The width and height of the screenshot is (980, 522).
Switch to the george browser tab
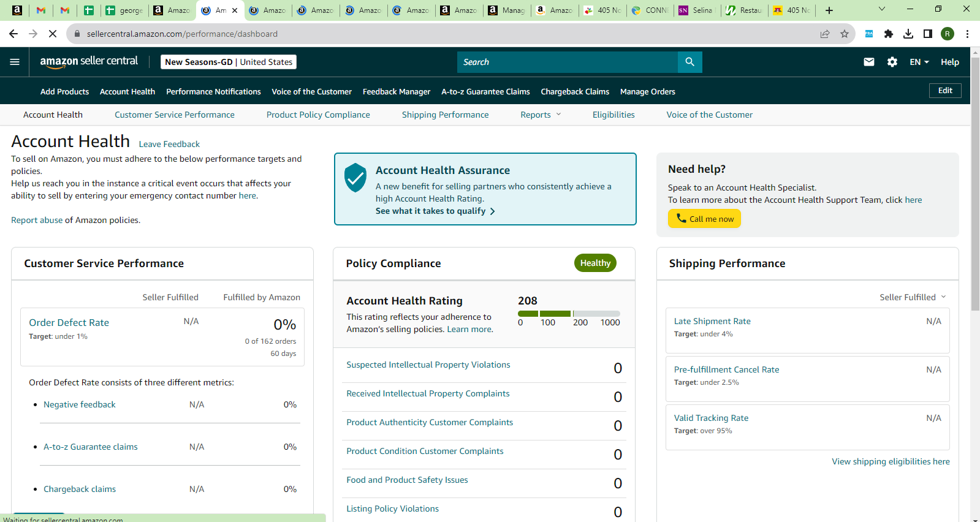coord(124,10)
